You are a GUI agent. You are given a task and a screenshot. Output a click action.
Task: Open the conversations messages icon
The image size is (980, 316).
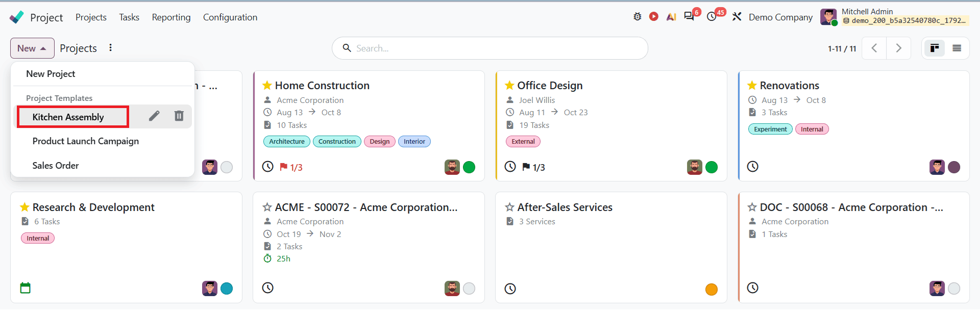689,16
